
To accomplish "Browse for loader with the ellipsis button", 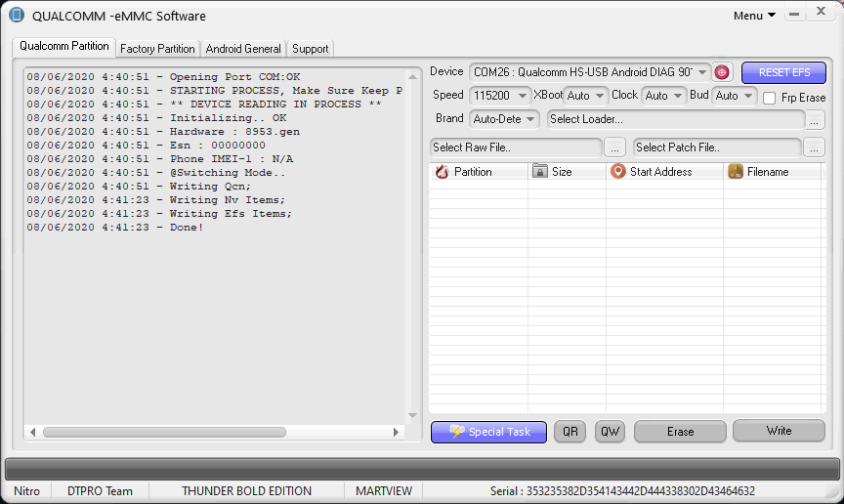I will (815, 119).
